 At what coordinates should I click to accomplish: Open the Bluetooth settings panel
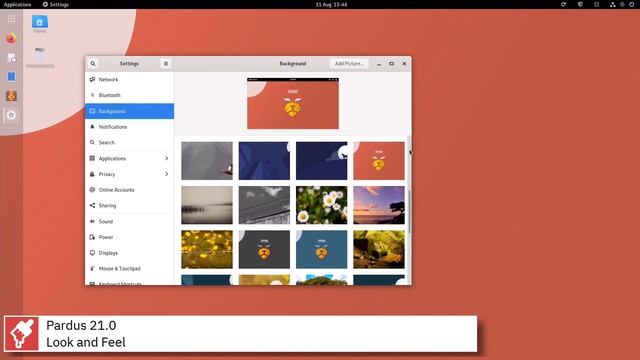(129, 95)
